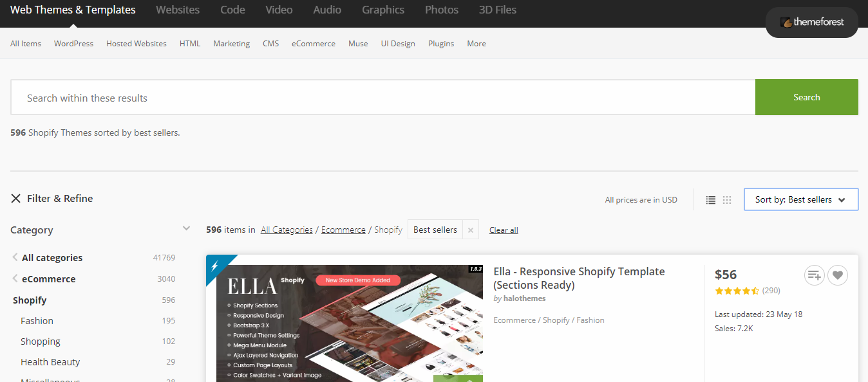Select Hosted Websites in subnavigation
The width and height of the screenshot is (868, 382).
[137, 44]
